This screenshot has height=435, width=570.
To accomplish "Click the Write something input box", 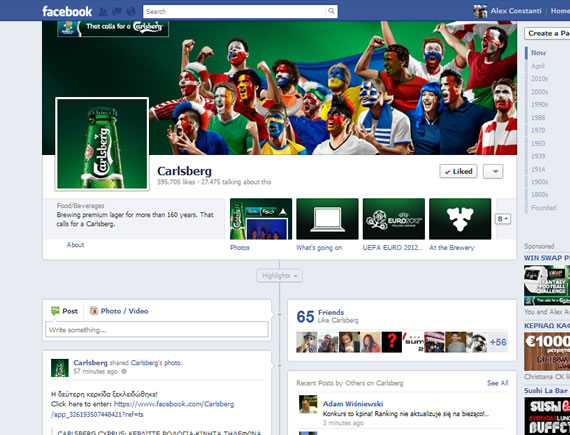I will 157,330.
